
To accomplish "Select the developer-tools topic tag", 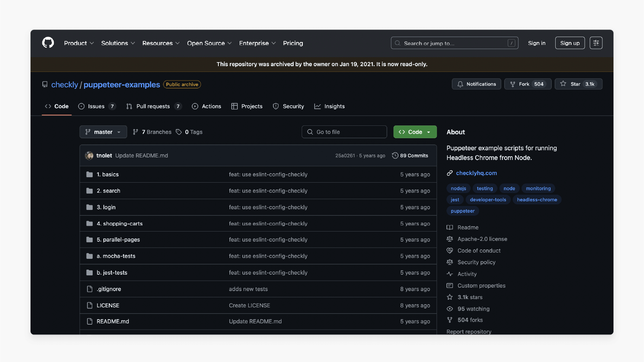I will (488, 200).
